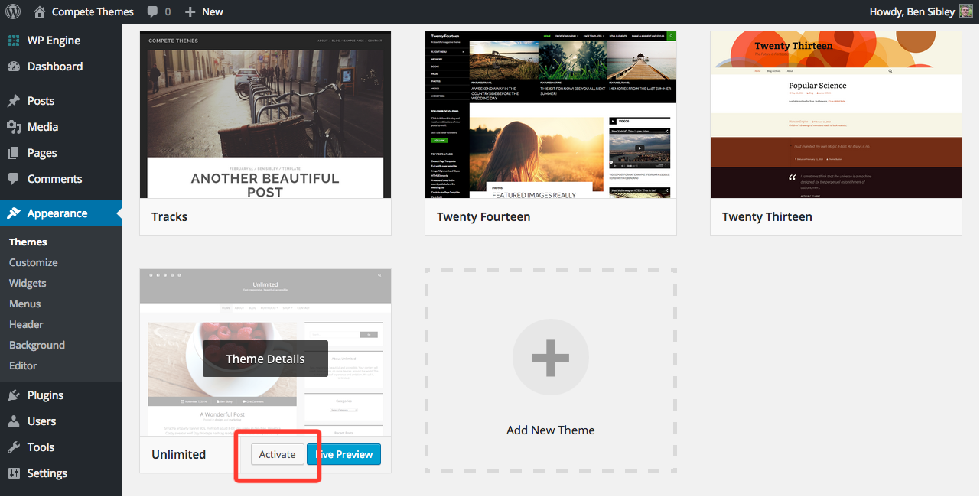Click the plus icon beside New
This screenshot has width=980, height=497.
click(x=190, y=11)
